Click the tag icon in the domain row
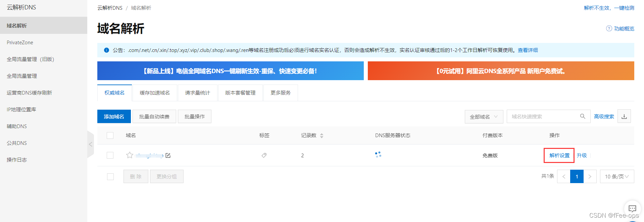This screenshot has width=644, height=222. pos(264,155)
